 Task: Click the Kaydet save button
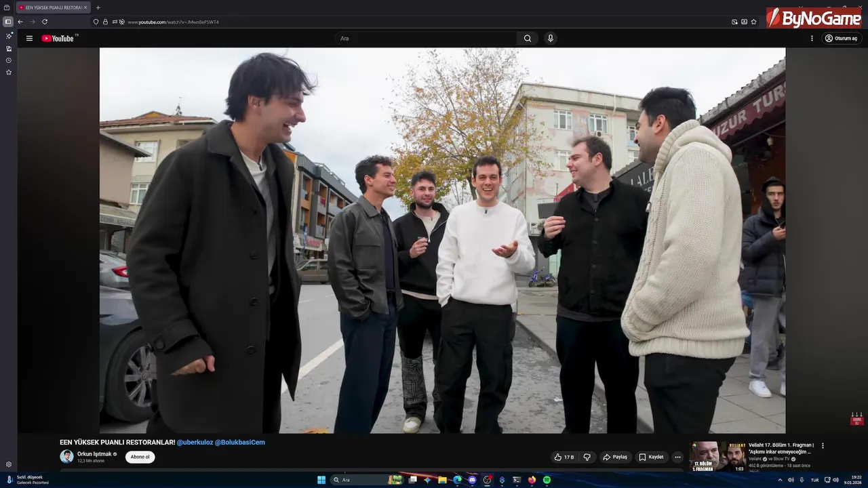[x=652, y=457]
